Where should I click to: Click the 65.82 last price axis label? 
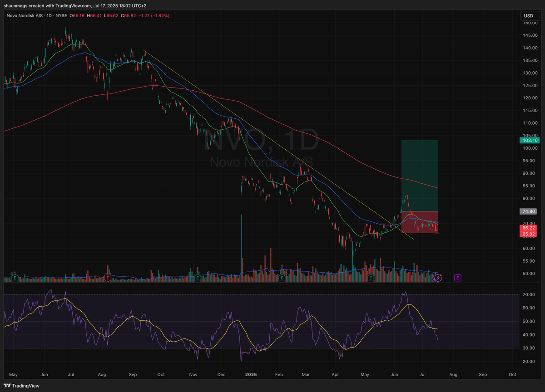[529, 234]
